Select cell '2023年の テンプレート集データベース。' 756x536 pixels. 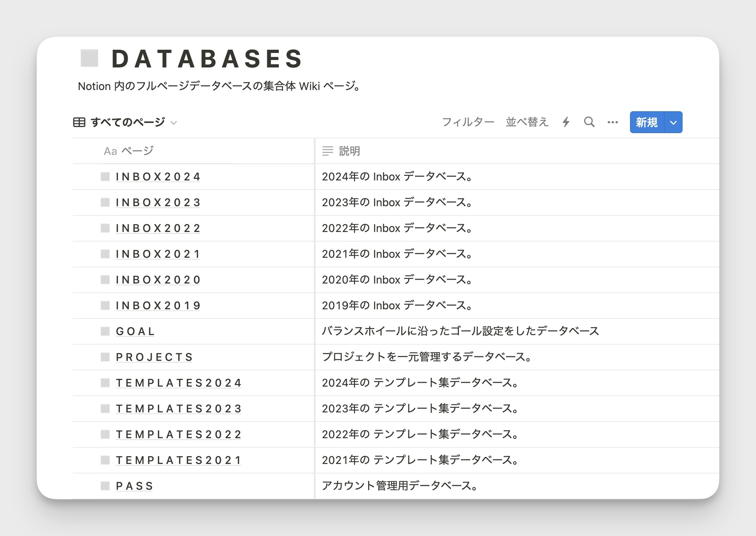pos(517,409)
